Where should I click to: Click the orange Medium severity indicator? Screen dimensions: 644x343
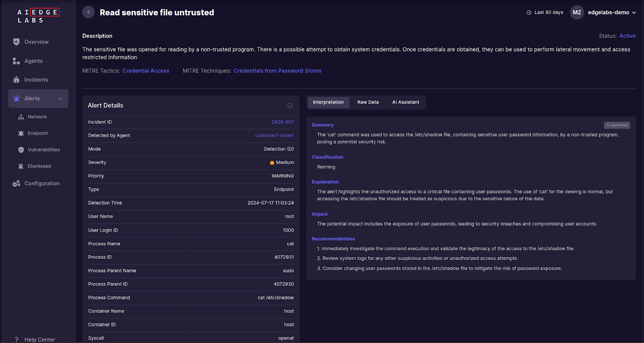[x=272, y=163]
